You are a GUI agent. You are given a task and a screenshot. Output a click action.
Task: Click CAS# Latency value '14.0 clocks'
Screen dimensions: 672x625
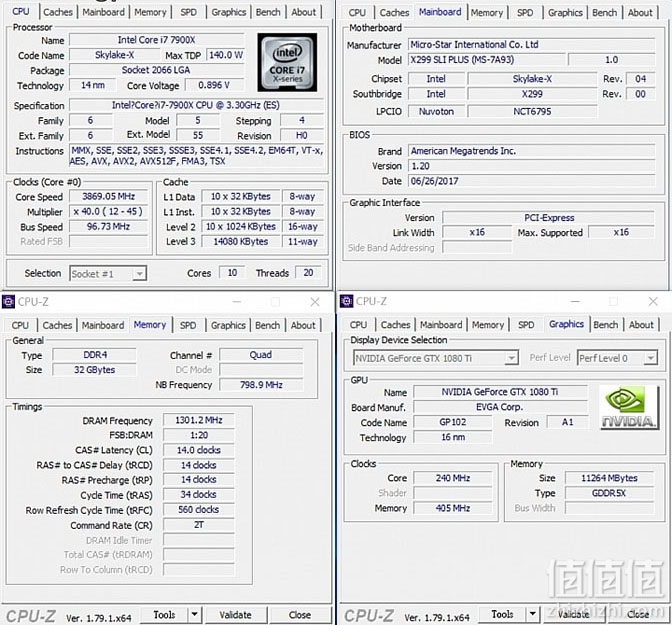click(x=199, y=450)
